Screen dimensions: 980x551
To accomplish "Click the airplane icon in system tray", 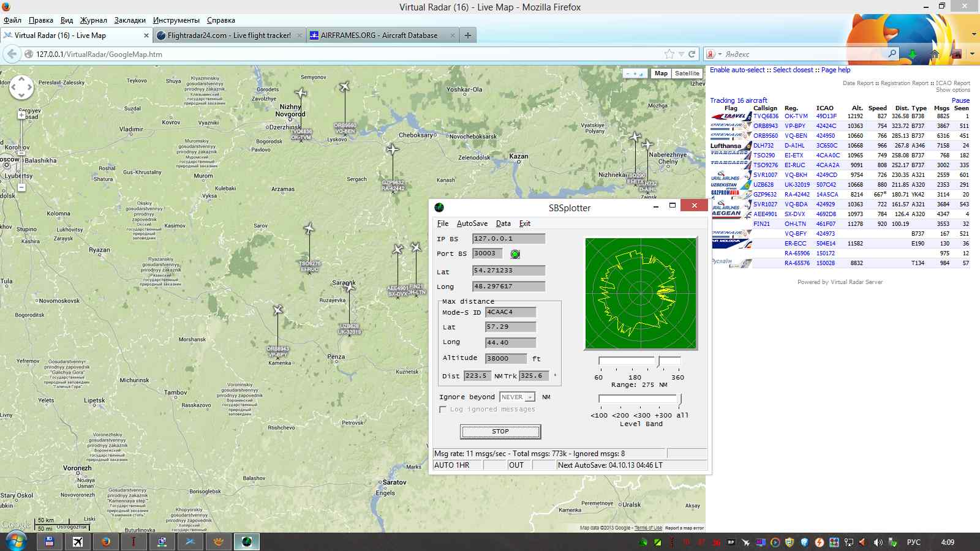I will tap(745, 542).
